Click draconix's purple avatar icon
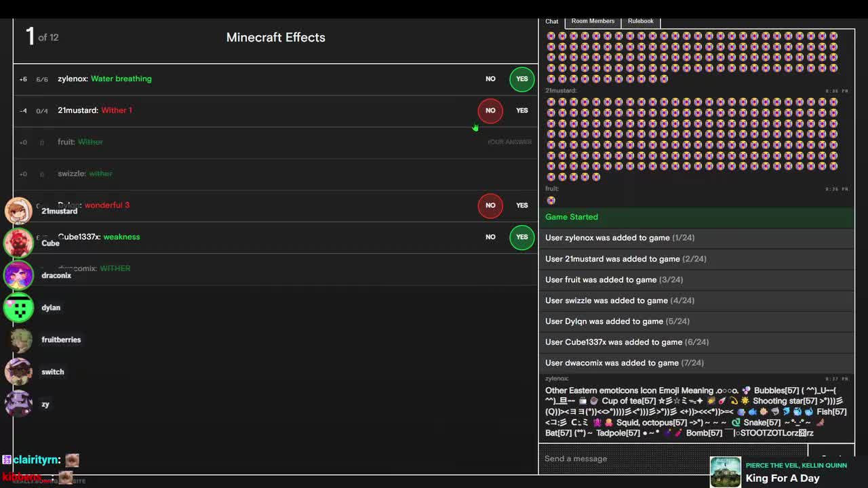The width and height of the screenshot is (868, 488). tap(18, 275)
